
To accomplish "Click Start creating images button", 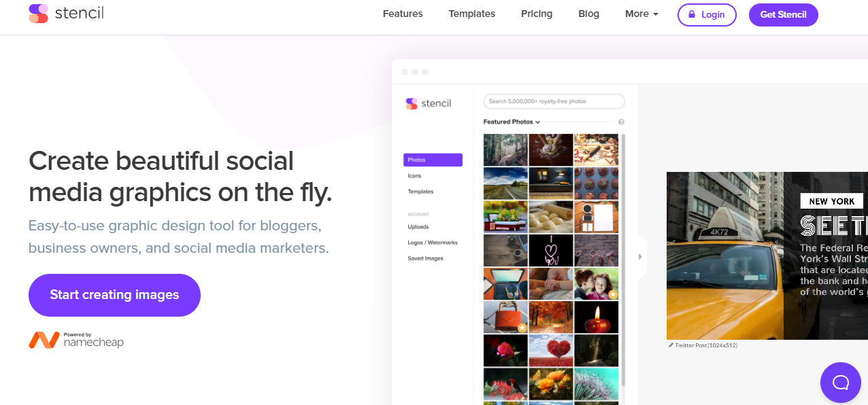I will coord(114,295).
